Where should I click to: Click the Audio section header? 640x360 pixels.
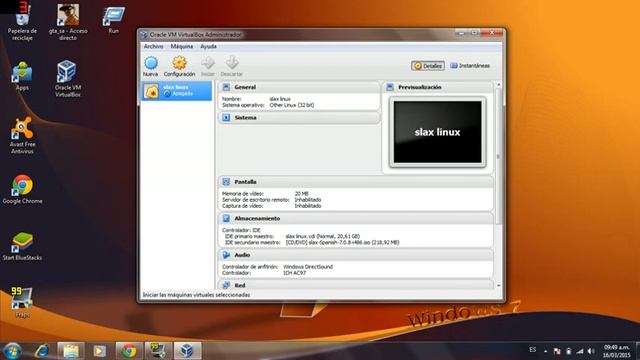(x=356, y=255)
